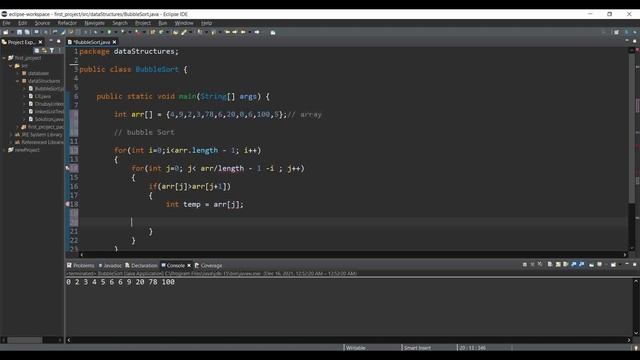Image resolution: width=640 pixels, height=360 pixels.
Task: Collapse the first_project tree node
Action: [x=4, y=58]
